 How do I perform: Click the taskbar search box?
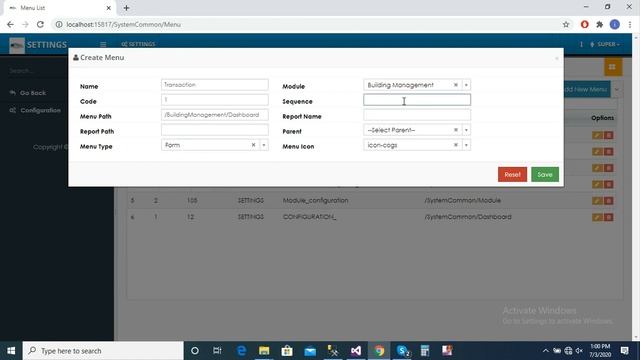[x=103, y=351]
